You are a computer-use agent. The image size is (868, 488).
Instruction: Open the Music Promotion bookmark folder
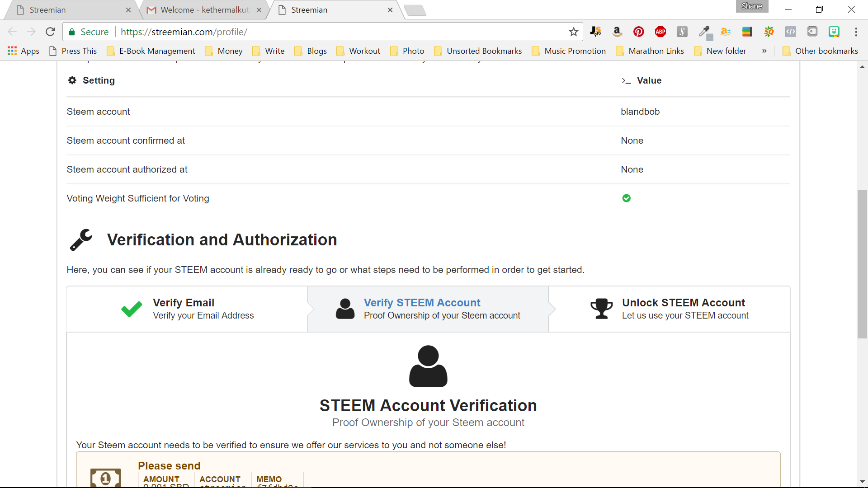point(569,51)
